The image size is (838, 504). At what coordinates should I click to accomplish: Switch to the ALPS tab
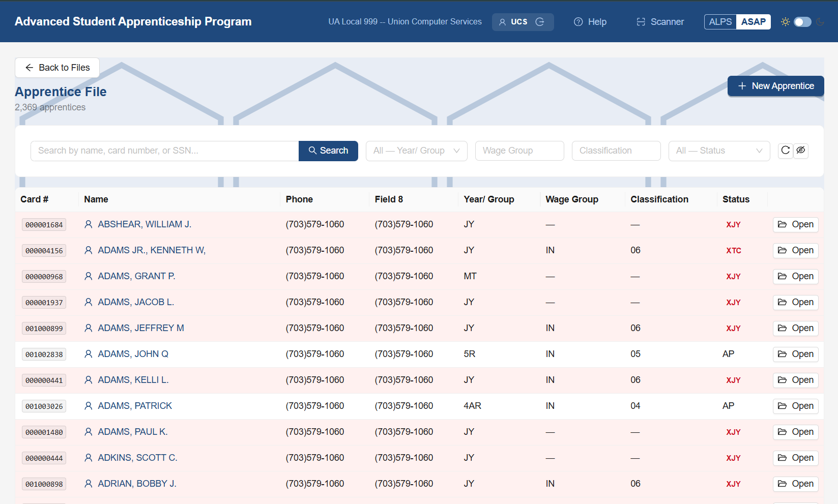pos(720,22)
